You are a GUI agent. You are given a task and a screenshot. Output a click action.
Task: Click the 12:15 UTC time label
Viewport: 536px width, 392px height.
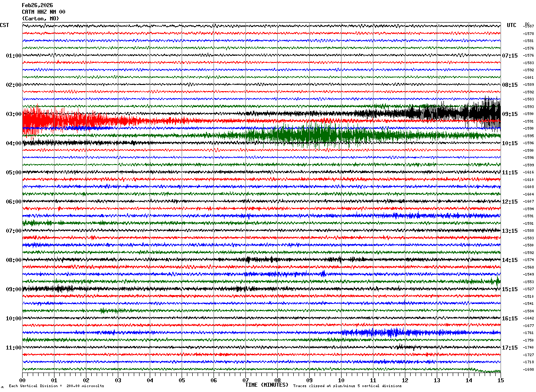point(510,202)
